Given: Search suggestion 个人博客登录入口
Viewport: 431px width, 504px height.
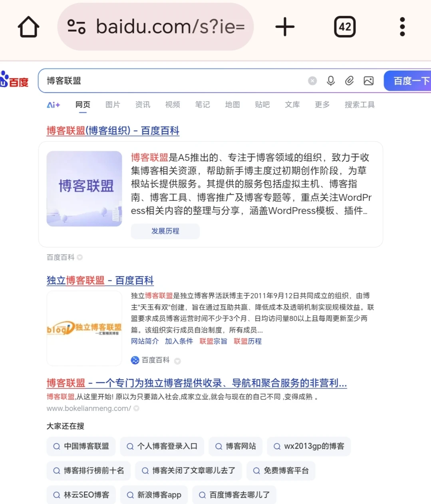Looking at the screenshot, I should pyautogui.click(x=162, y=446).
